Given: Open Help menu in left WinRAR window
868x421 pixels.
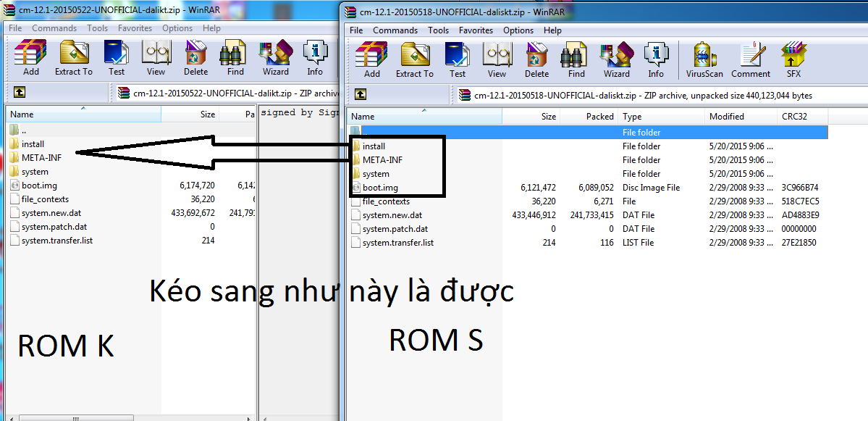Looking at the screenshot, I should 211,28.
